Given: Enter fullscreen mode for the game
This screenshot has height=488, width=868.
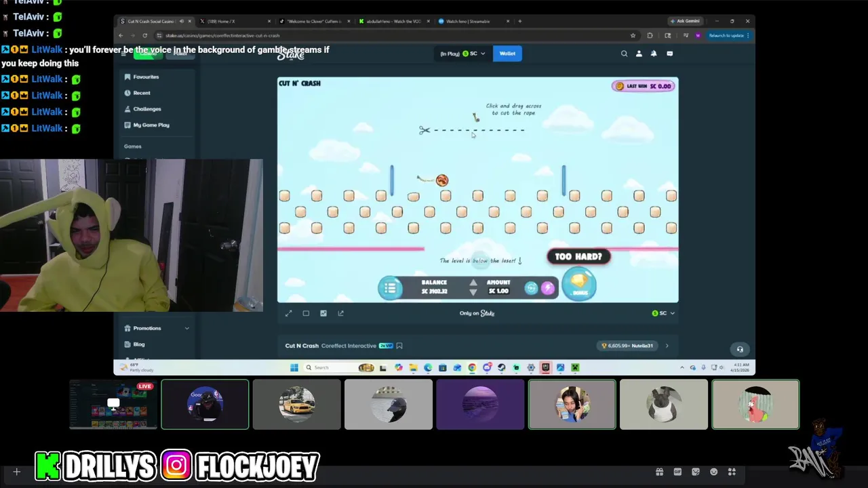Looking at the screenshot, I should click(288, 313).
